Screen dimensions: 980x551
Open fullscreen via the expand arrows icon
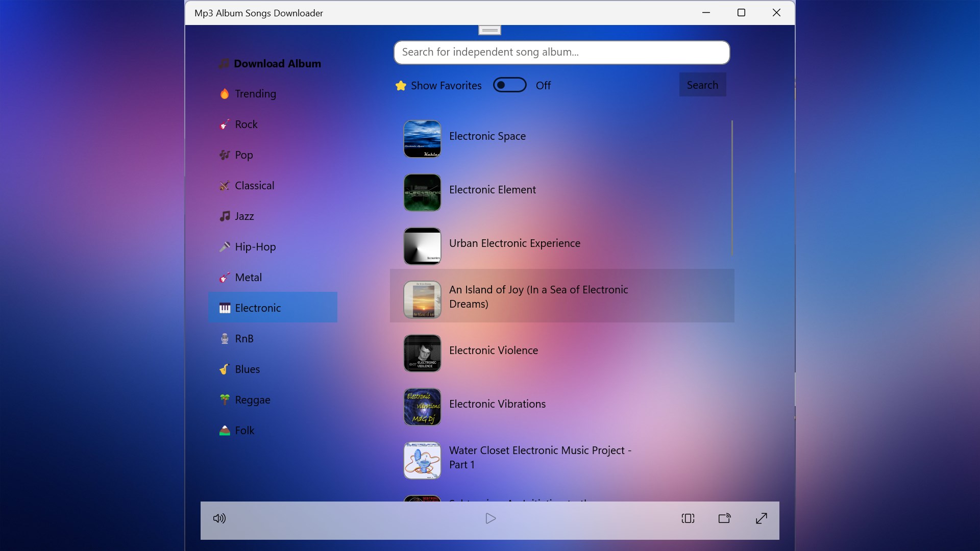point(761,518)
